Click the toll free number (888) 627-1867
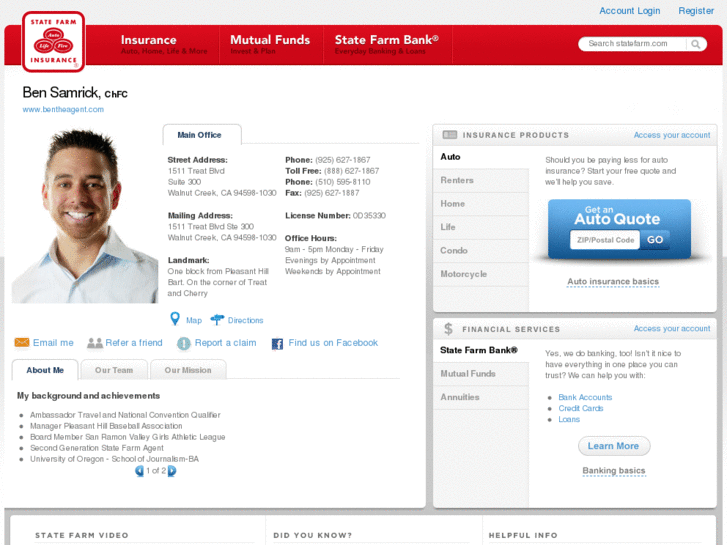This screenshot has height=545, width=727. 351,171
